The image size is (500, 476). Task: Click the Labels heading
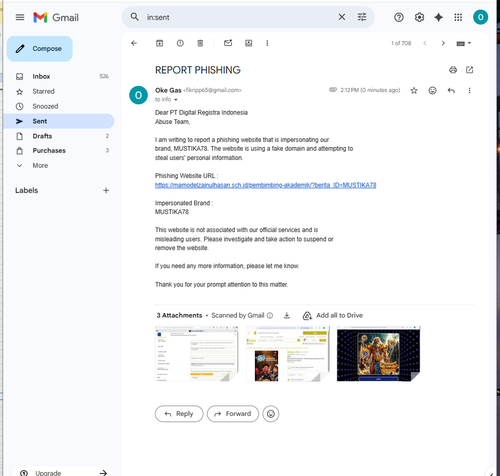pos(27,190)
